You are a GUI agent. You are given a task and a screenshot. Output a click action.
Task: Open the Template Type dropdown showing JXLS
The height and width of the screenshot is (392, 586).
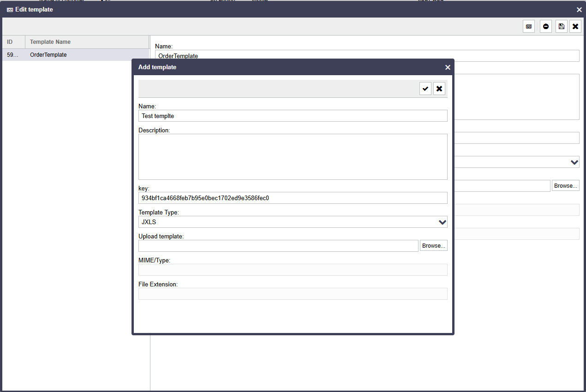(293, 222)
